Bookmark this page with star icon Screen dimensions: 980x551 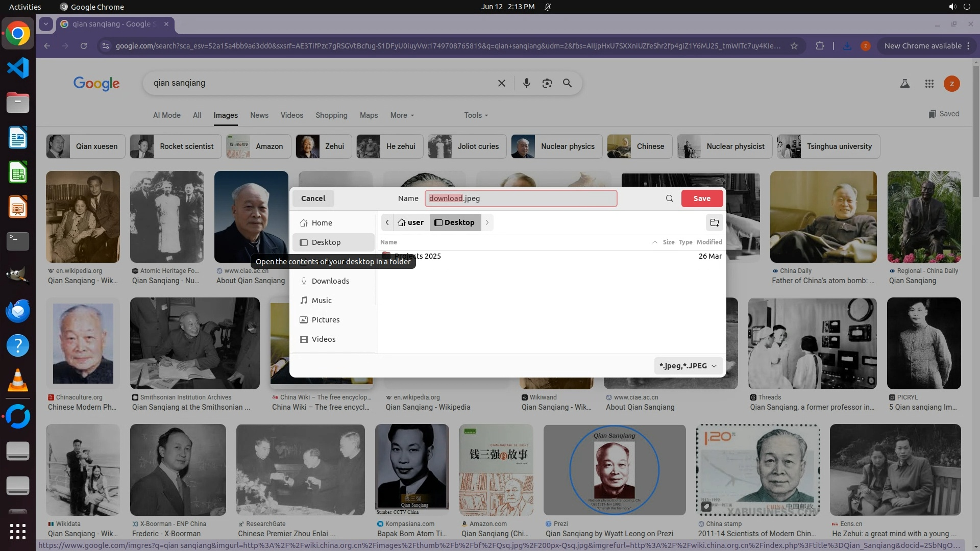tap(794, 46)
